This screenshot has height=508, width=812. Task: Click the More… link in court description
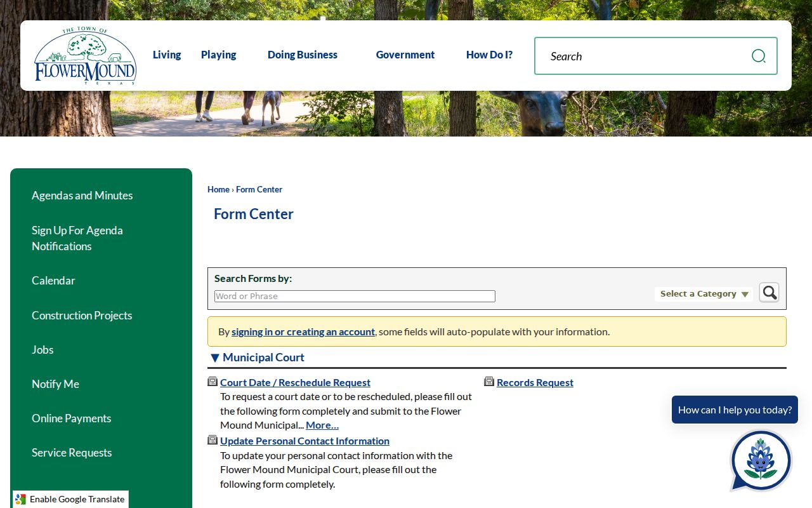point(322,425)
